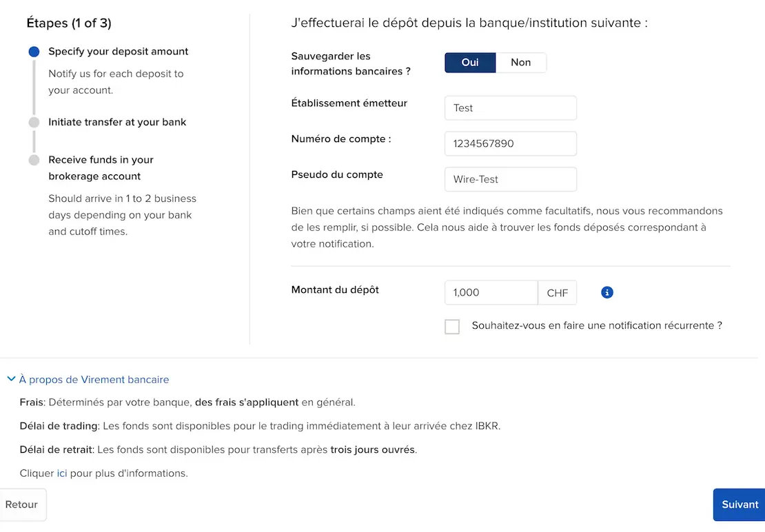This screenshot has height=532, width=765.
Task: Click the Montant du dépôt amount field
Action: pos(491,293)
